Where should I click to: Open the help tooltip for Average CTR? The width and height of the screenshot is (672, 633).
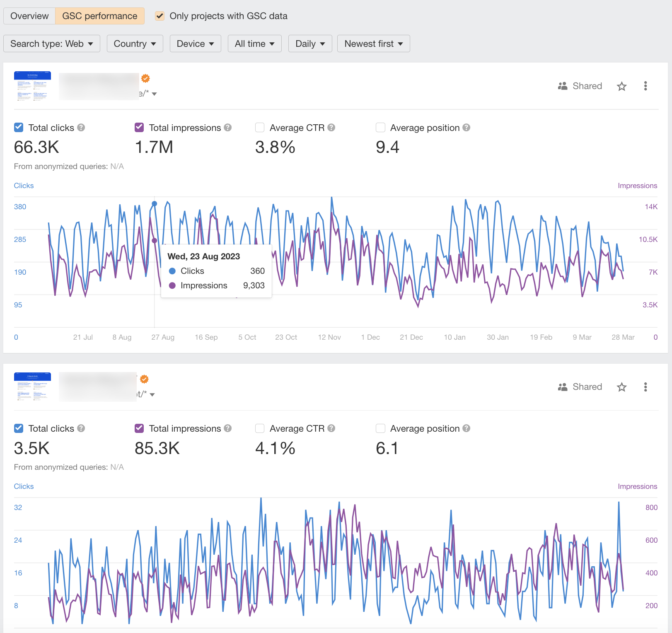331,128
